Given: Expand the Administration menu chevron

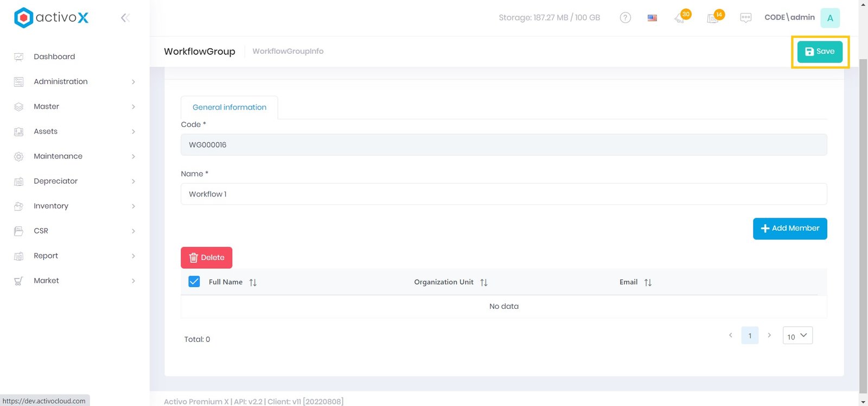Looking at the screenshot, I should (133, 82).
